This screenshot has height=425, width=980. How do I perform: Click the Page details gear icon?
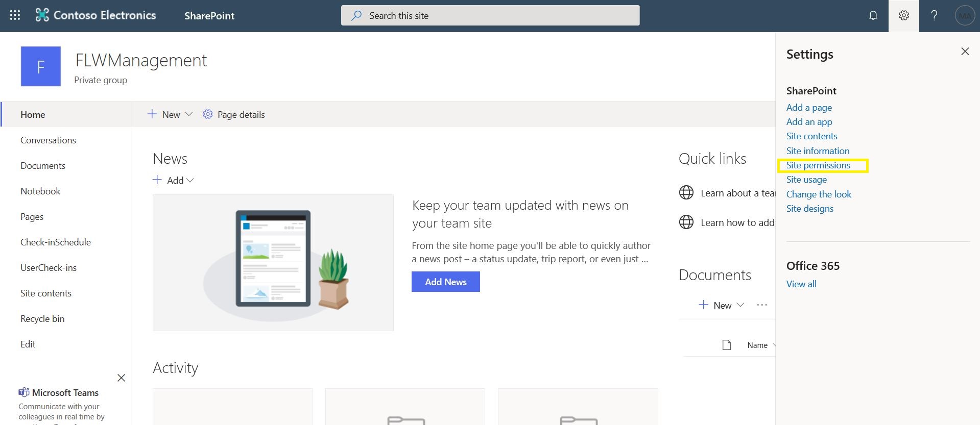click(x=207, y=114)
